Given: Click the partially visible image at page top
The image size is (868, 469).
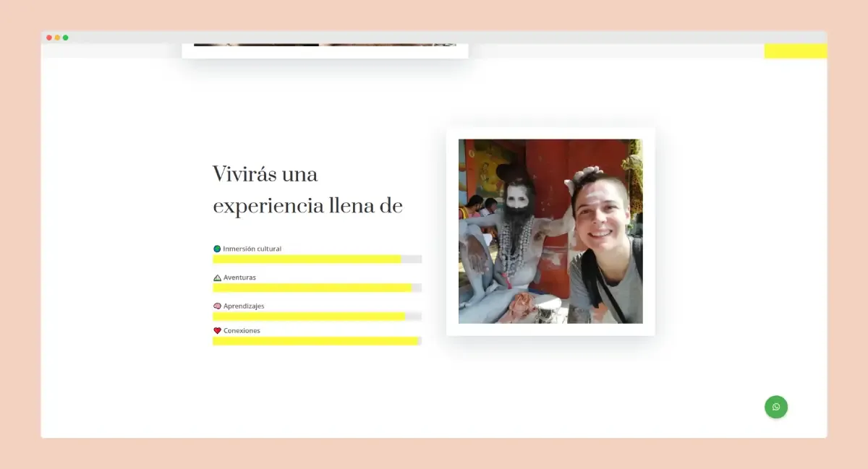Looking at the screenshot, I should pos(324,45).
